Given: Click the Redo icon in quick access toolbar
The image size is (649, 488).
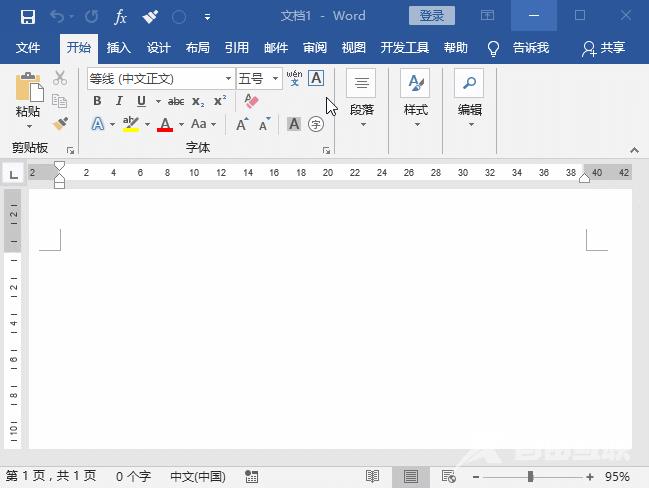Looking at the screenshot, I should click(91, 17).
